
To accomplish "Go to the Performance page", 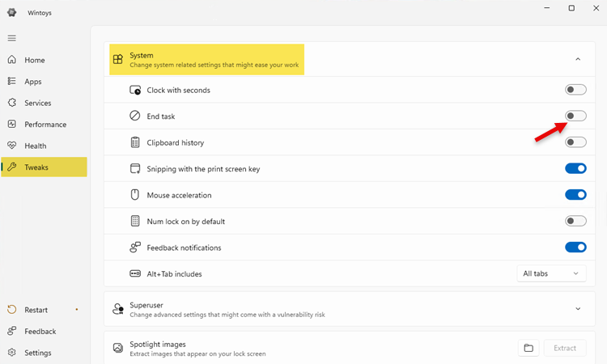I will coord(45,125).
